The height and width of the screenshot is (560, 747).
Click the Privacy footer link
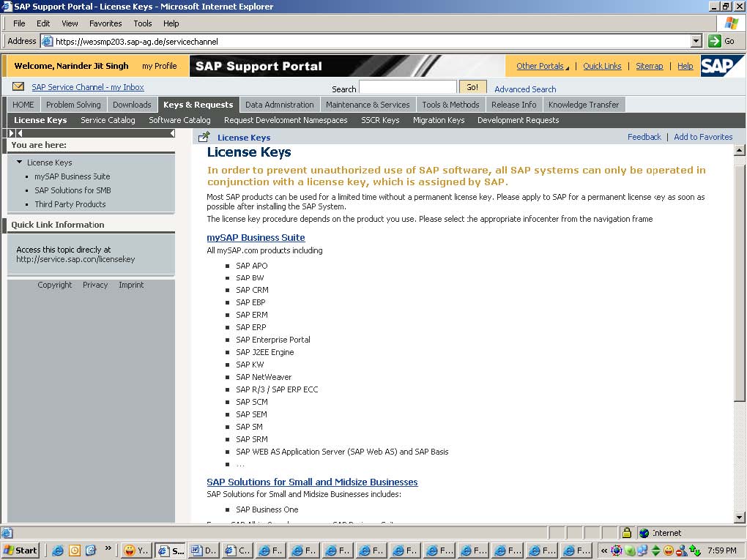tap(95, 285)
